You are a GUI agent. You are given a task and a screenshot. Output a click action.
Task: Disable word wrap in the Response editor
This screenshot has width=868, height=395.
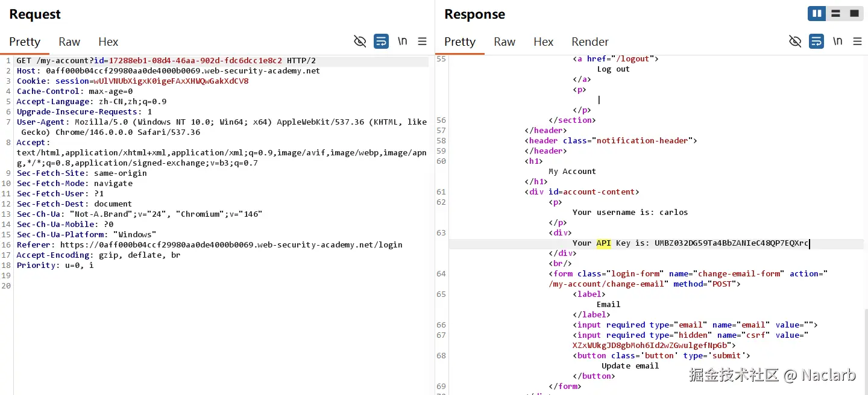point(816,41)
